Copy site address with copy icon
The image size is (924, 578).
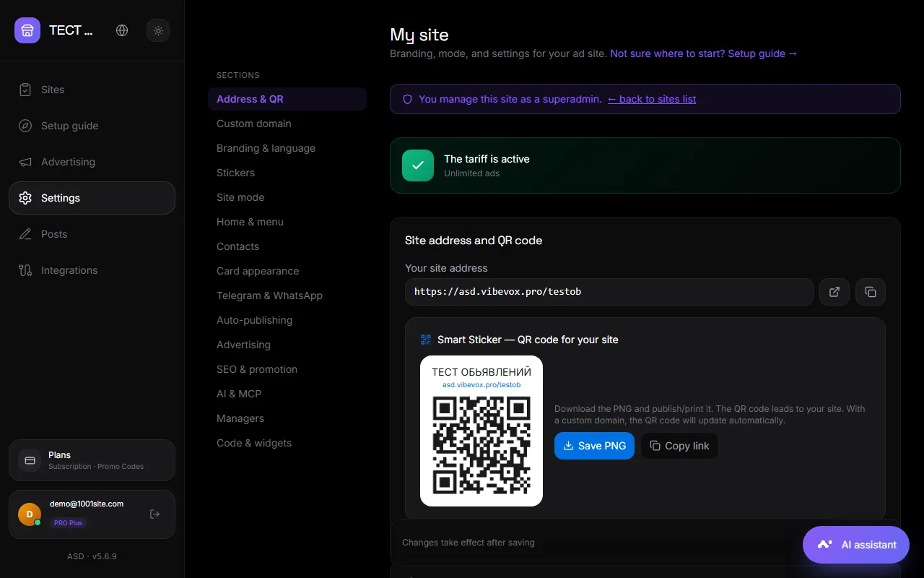(871, 292)
